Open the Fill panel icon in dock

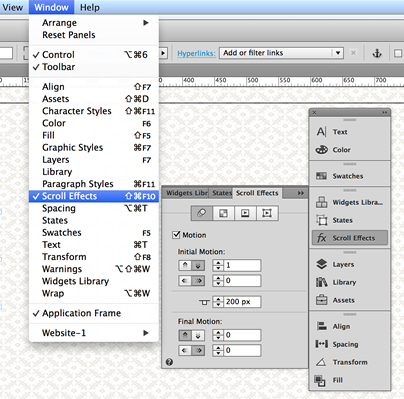(x=320, y=380)
